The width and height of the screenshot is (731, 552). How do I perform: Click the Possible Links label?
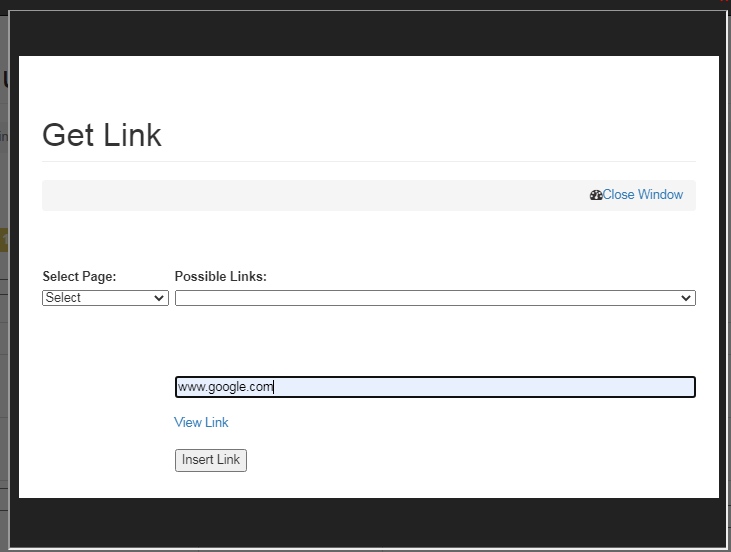point(220,276)
